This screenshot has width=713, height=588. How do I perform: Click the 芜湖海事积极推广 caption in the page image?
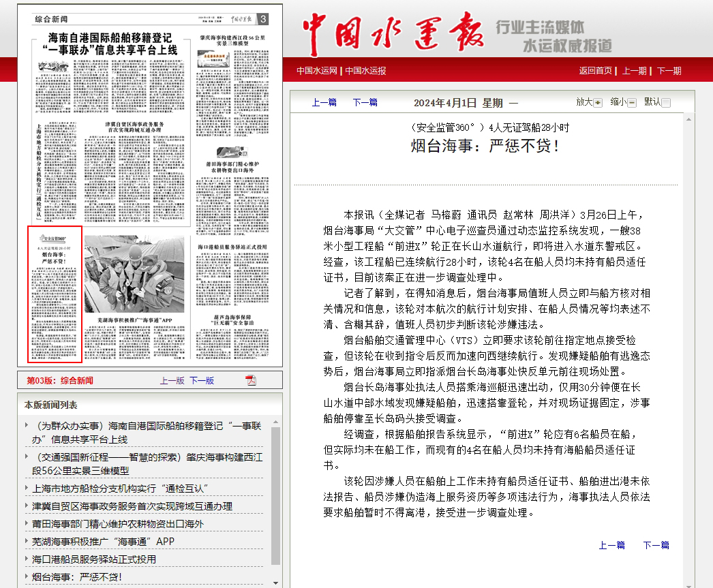click(x=134, y=320)
